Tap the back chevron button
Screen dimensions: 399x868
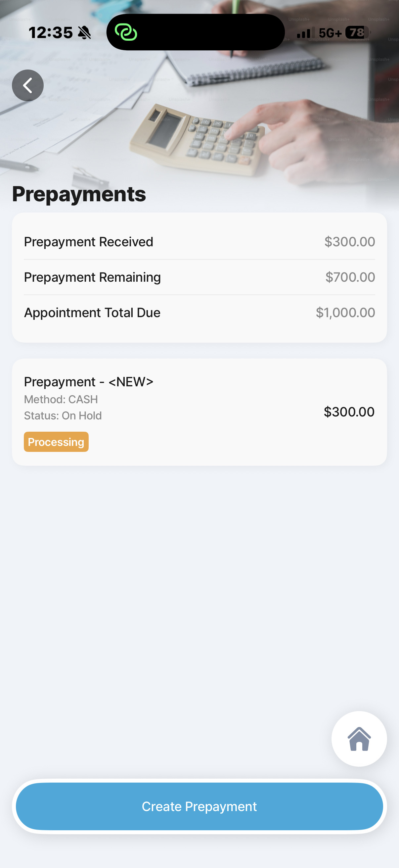coord(27,86)
